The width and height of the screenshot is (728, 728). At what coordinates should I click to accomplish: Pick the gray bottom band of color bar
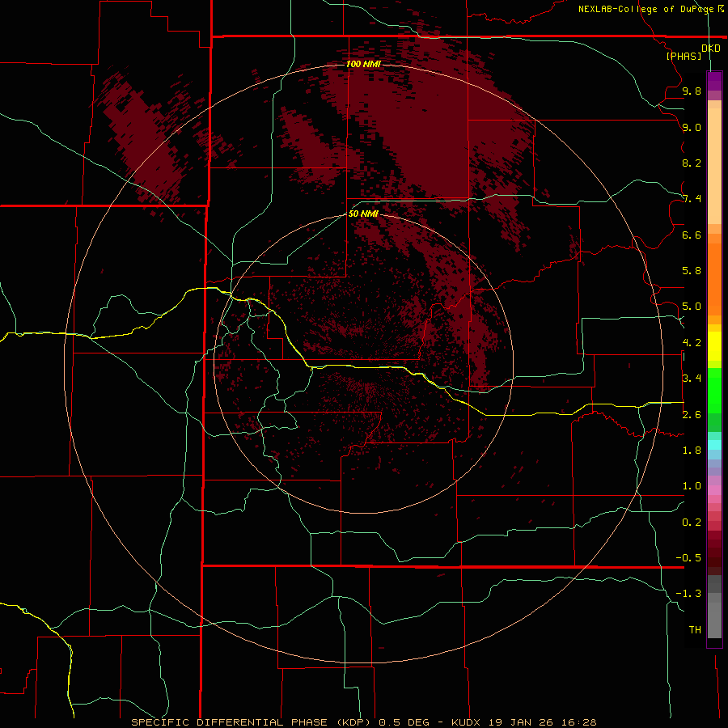[714, 620]
